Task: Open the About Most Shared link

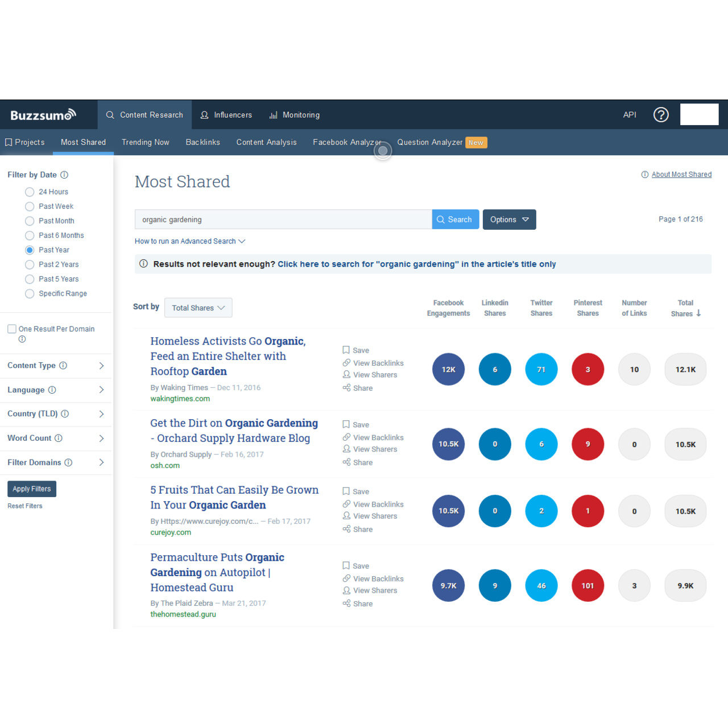Action: coord(681,174)
